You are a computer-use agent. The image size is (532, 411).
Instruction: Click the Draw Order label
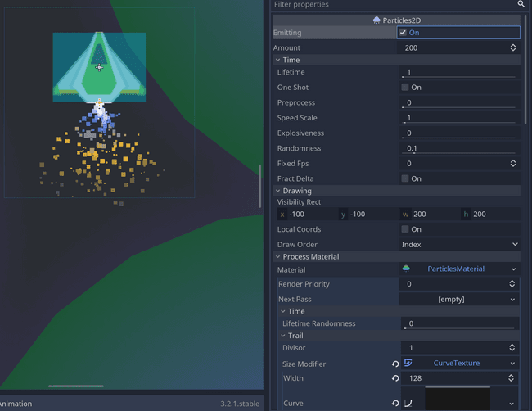tap(297, 244)
